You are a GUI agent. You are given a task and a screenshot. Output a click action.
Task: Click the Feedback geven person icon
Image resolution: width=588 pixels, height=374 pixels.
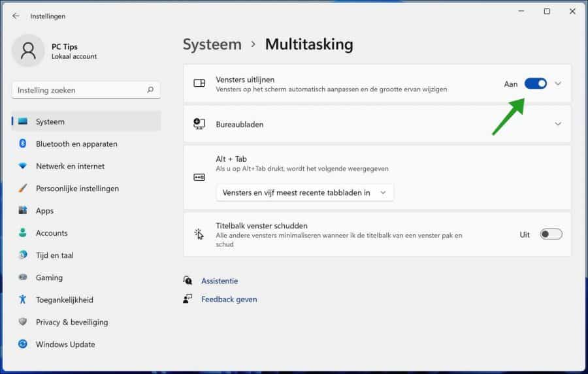tap(188, 299)
